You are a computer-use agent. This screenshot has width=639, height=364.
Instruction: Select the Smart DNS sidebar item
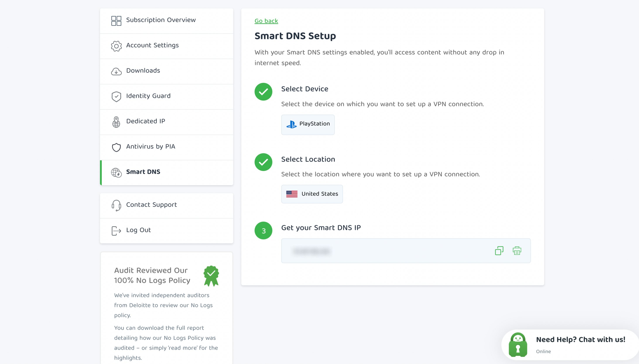tap(166, 173)
